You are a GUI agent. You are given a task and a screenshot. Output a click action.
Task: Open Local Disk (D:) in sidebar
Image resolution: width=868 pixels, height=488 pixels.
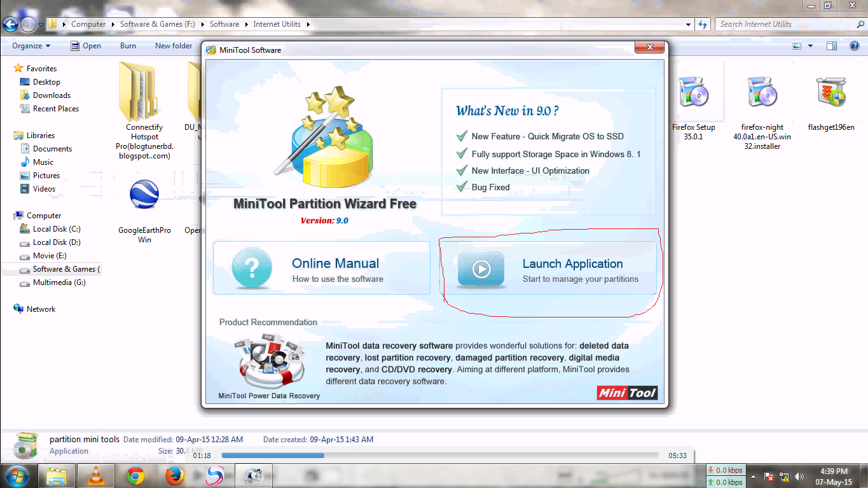click(57, 242)
